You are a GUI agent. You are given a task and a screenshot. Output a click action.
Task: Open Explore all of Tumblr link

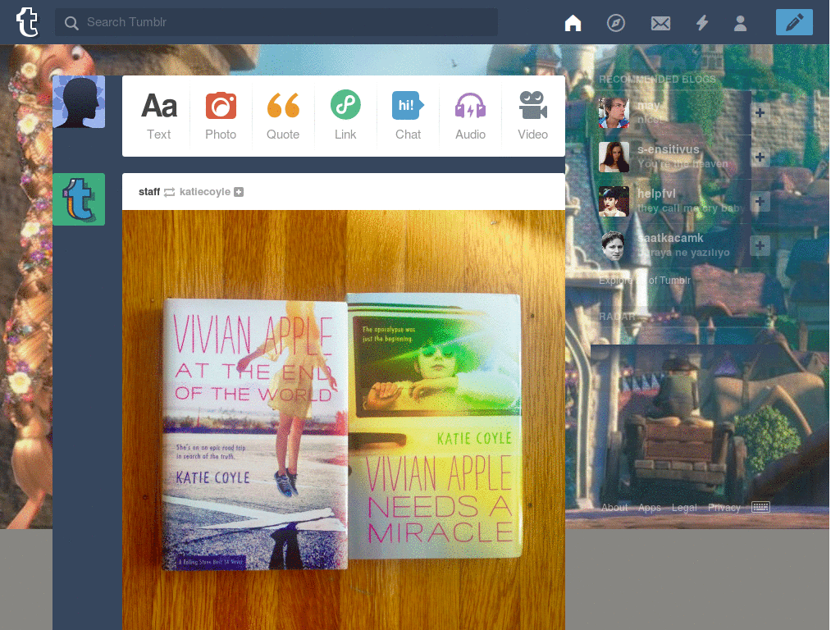click(645, 281)
